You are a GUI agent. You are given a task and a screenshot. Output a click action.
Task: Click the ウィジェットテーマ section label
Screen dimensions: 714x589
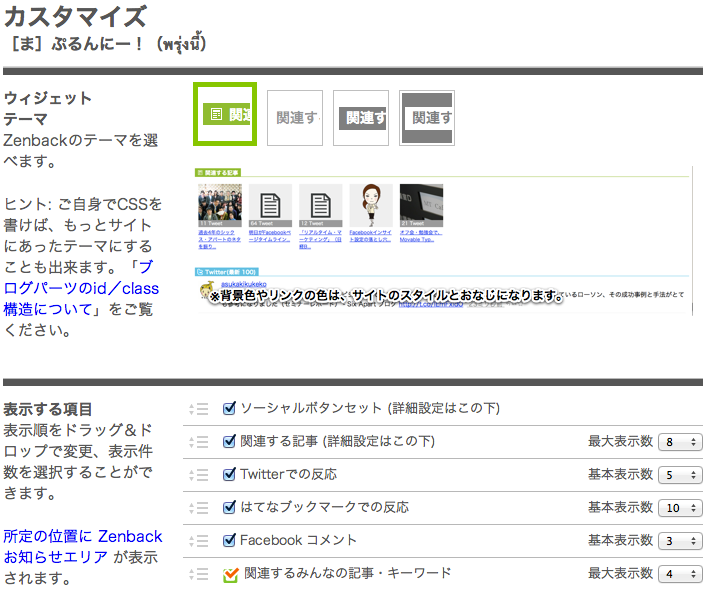point(48,108)
